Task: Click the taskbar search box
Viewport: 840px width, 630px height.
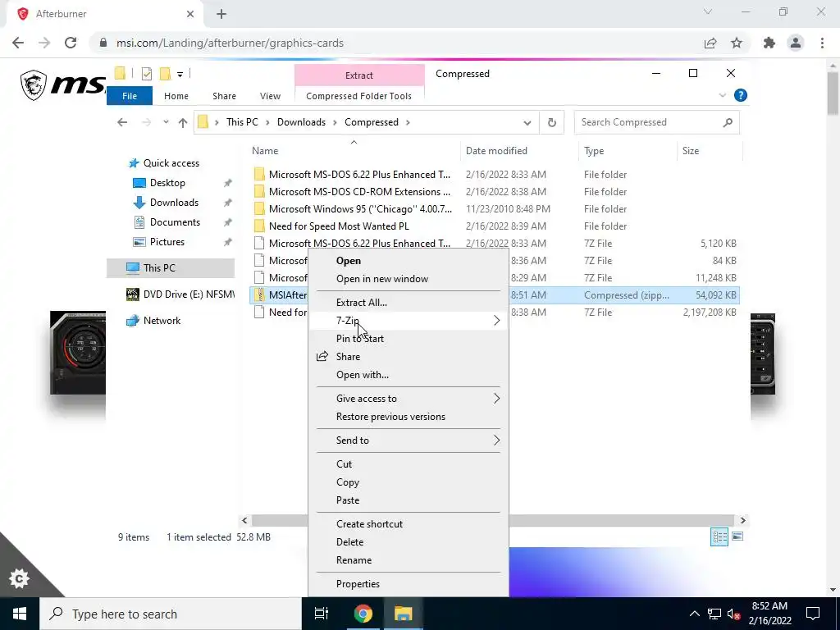Action: pos(171,614)
